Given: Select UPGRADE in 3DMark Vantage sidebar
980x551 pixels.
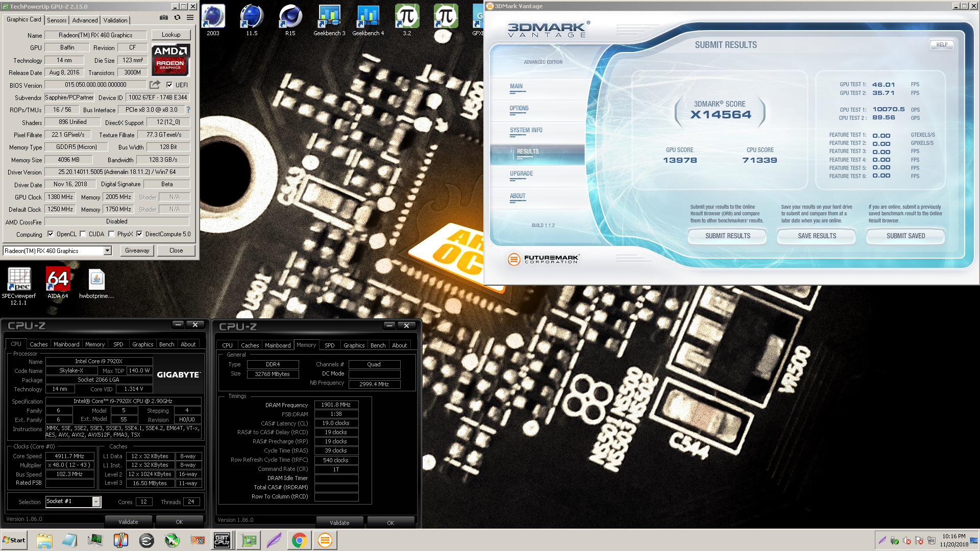Looking at the screenshot, I should [521, 174].
